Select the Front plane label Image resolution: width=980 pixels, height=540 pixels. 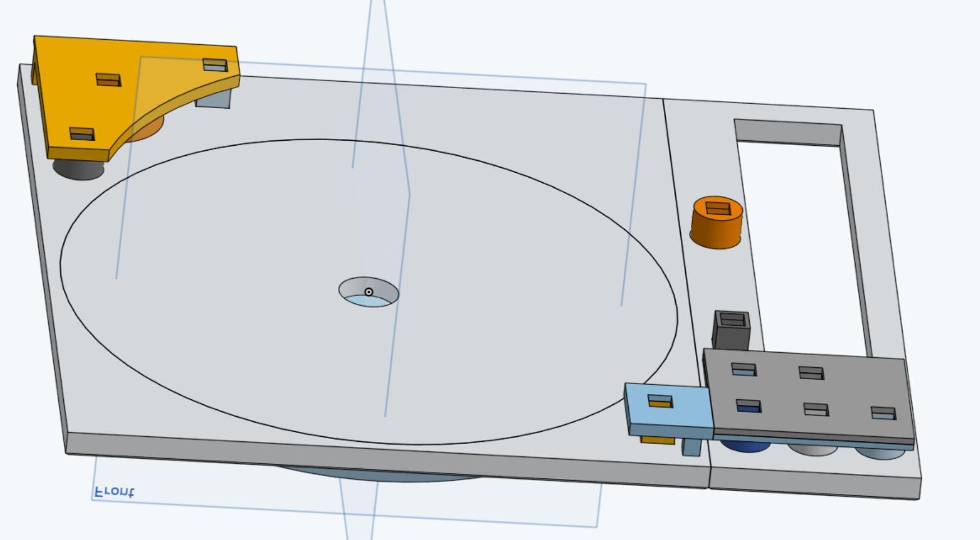114,492
